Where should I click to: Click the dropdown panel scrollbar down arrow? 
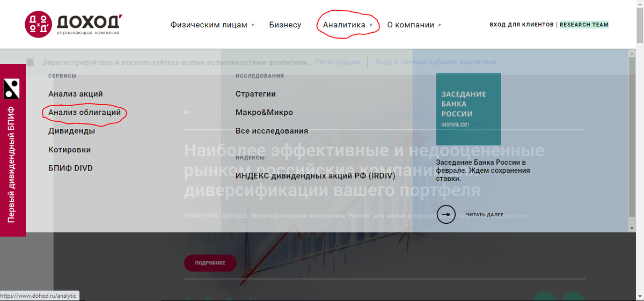pos(632,227)
